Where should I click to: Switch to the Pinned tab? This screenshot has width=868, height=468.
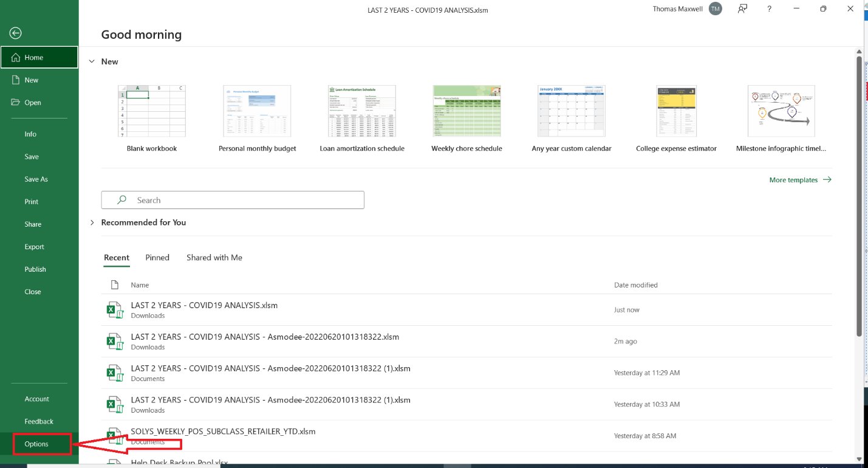point(157,258)
